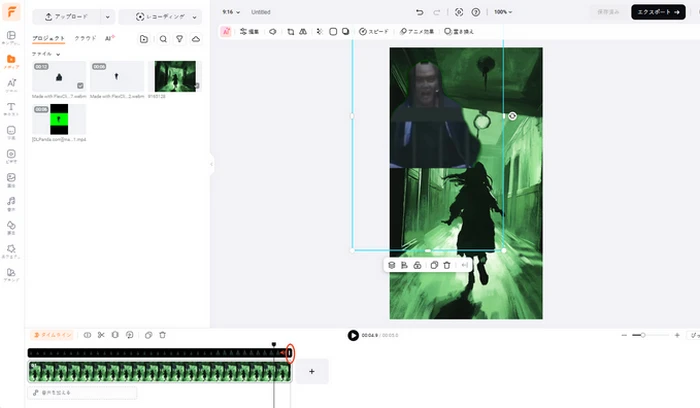700x408 pixels.
Task: Select the green hallway image thumbnail
Action: click(175, 76)
